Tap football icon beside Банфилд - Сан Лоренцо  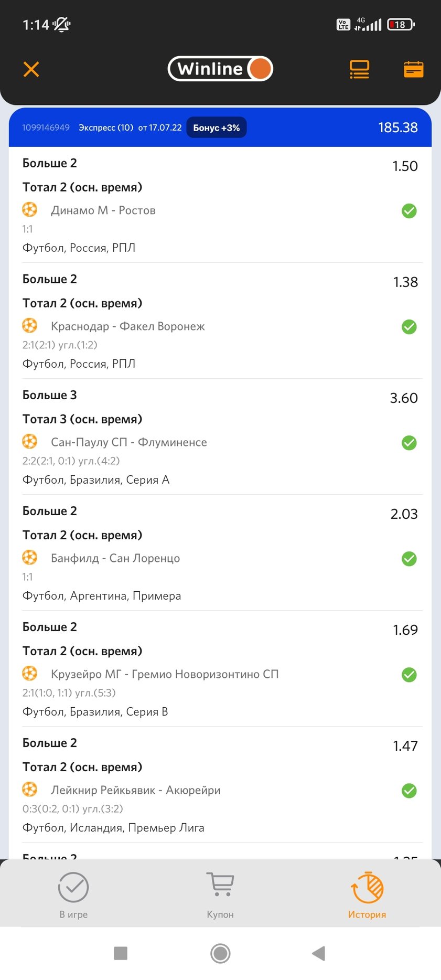pos(30,557)
